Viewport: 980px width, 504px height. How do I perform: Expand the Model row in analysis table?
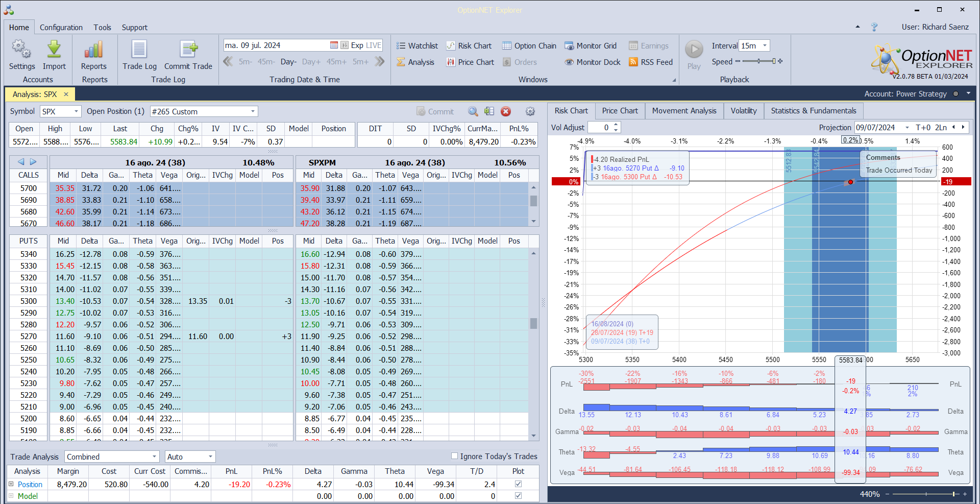(11, 496)
